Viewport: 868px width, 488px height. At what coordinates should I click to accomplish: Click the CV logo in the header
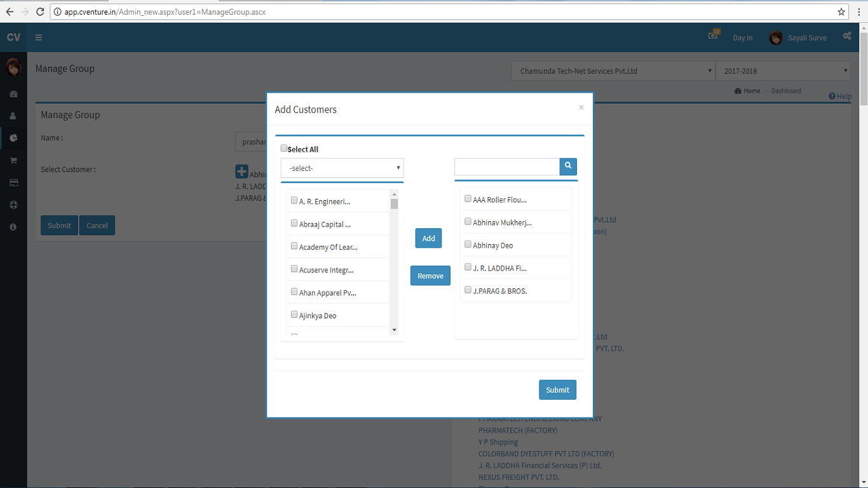point(13,37)
